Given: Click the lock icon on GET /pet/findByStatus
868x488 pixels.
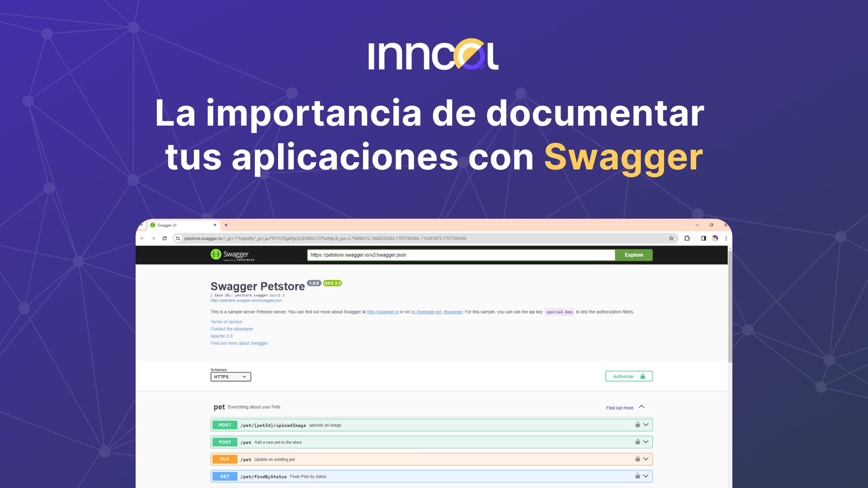Looking at the screenshot, I should tap(637, 476).
